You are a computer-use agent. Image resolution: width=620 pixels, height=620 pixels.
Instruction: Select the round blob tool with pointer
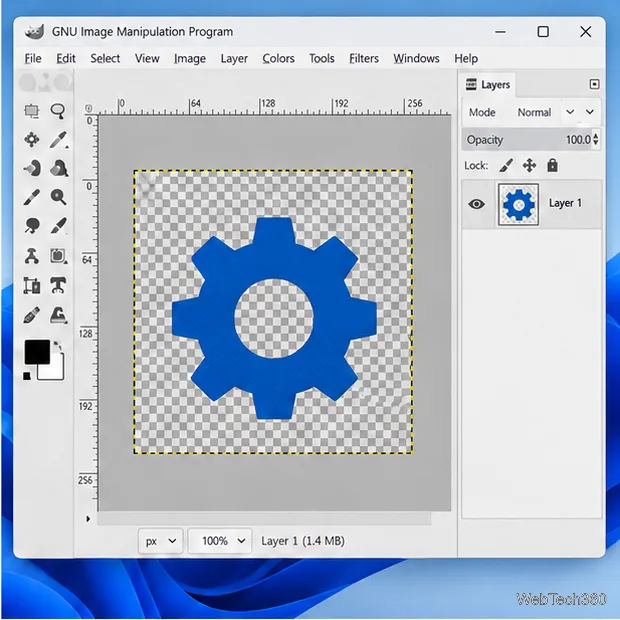click(x=32, y=225)
